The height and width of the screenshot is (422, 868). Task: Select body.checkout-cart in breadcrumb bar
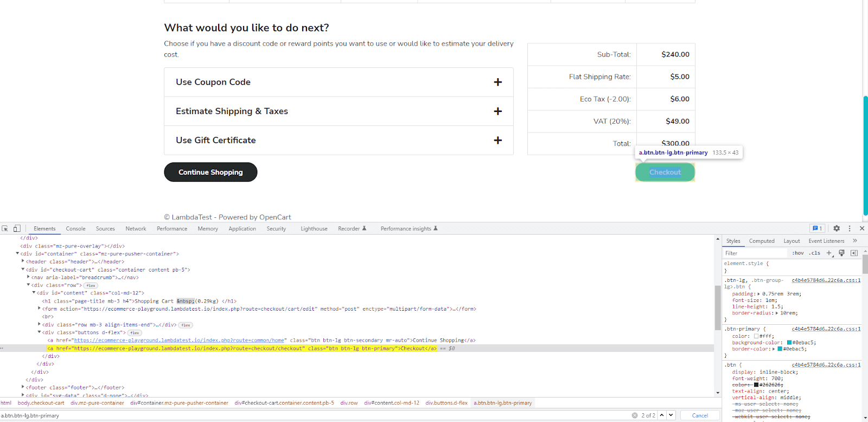click(x=41, y=403)
